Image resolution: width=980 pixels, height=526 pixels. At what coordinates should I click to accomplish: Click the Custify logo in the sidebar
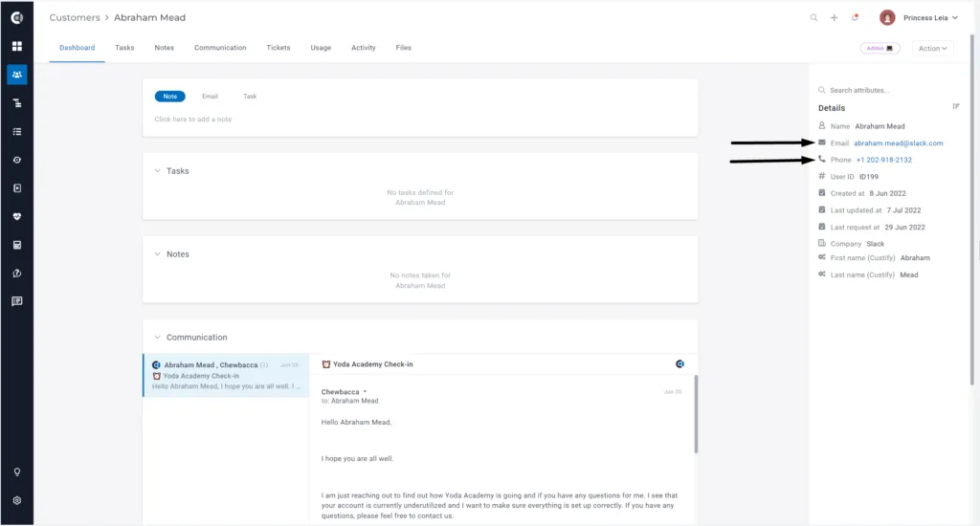point(17,17)
